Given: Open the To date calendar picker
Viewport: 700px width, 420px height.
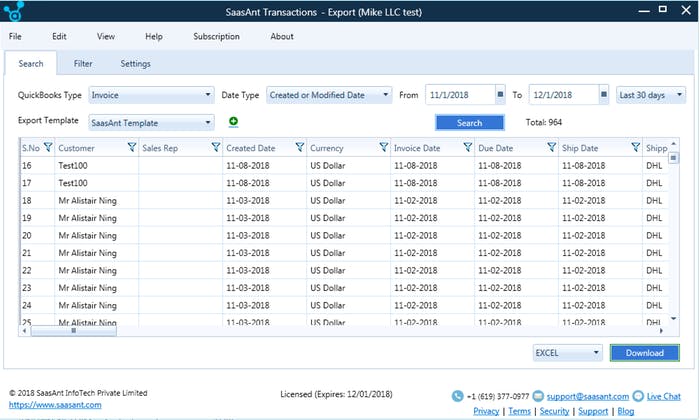Looking at the screenshot, I should tap(603, 95).
